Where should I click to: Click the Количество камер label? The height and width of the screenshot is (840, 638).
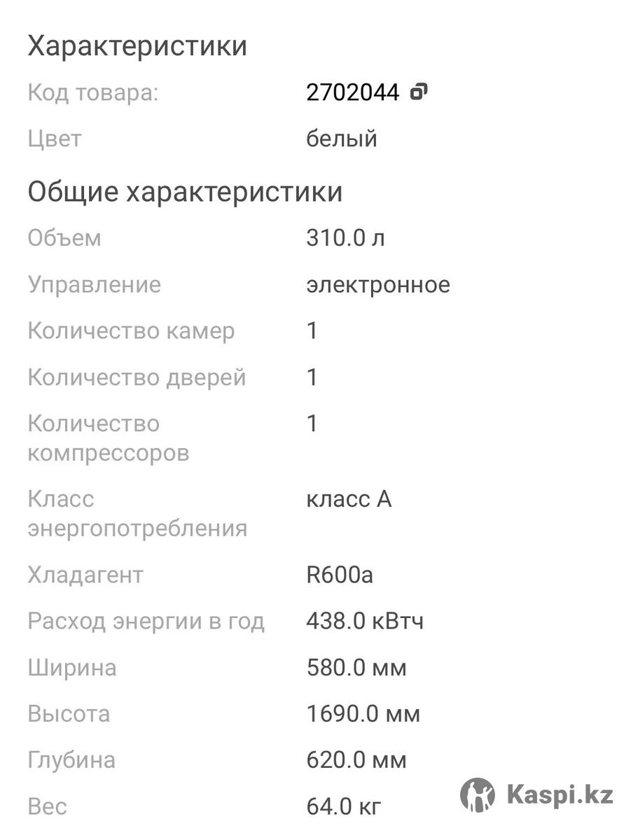click(131, 331)
